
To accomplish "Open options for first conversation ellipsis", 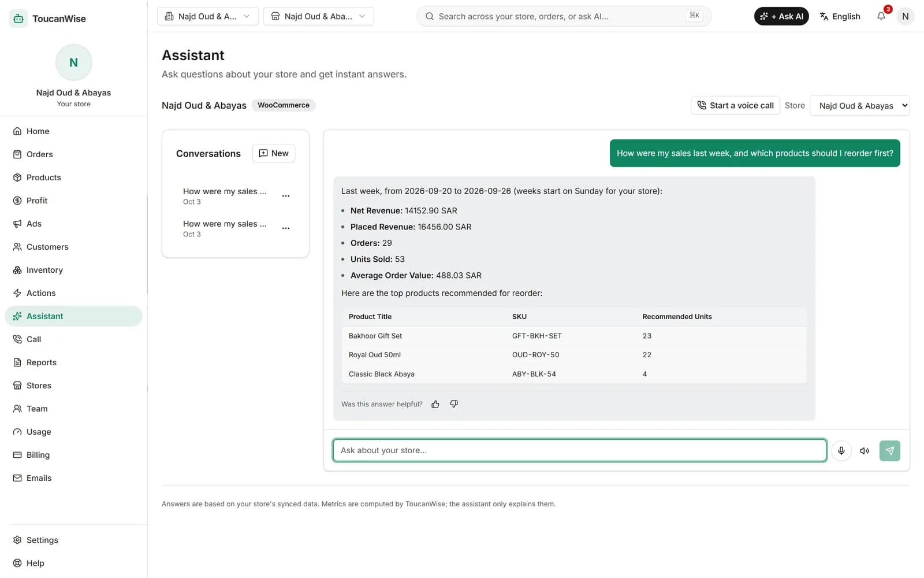I will [286, 196].
